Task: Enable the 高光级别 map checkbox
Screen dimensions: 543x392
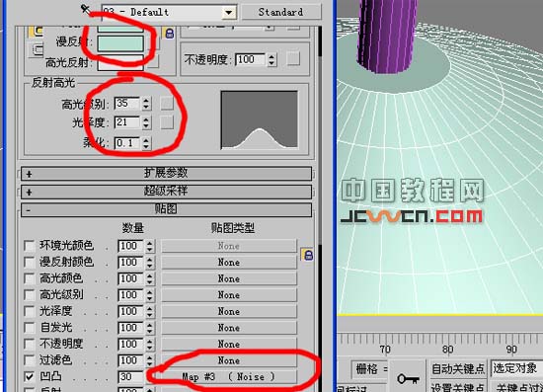Action: tap(30, 294)
